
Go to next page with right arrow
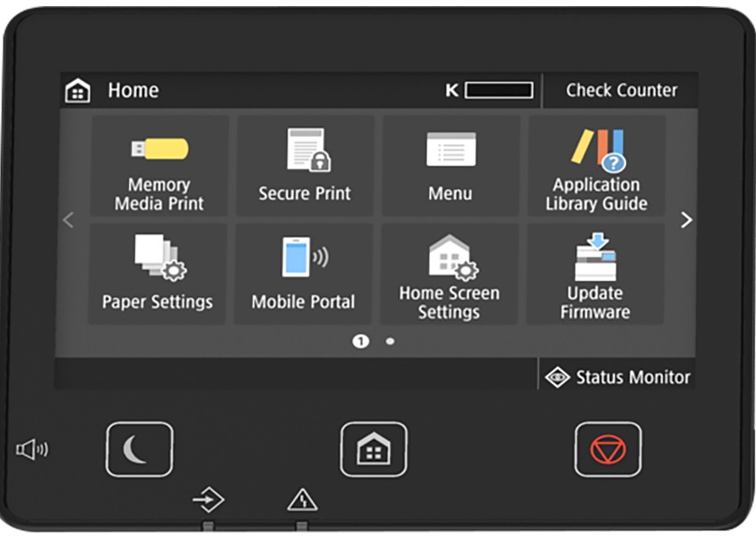(686, 220)
